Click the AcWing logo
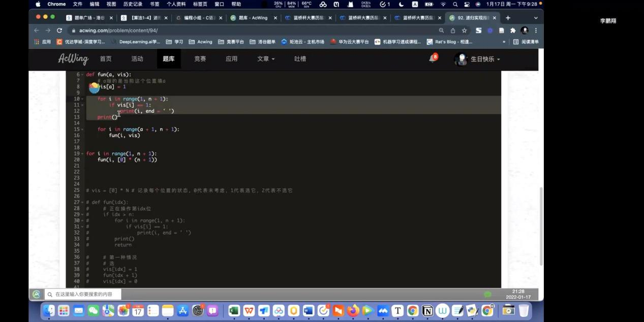Screen dimensions: 644x322 click(x=73, y=59)
